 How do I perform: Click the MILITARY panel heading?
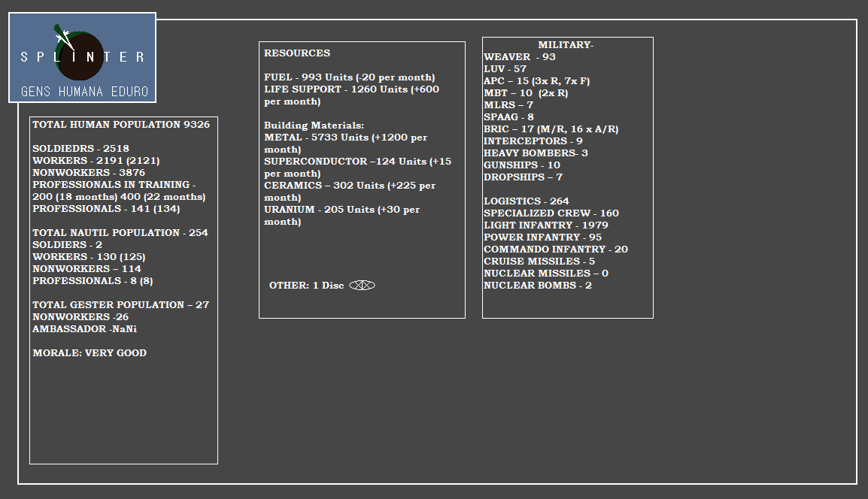(566, 45)
